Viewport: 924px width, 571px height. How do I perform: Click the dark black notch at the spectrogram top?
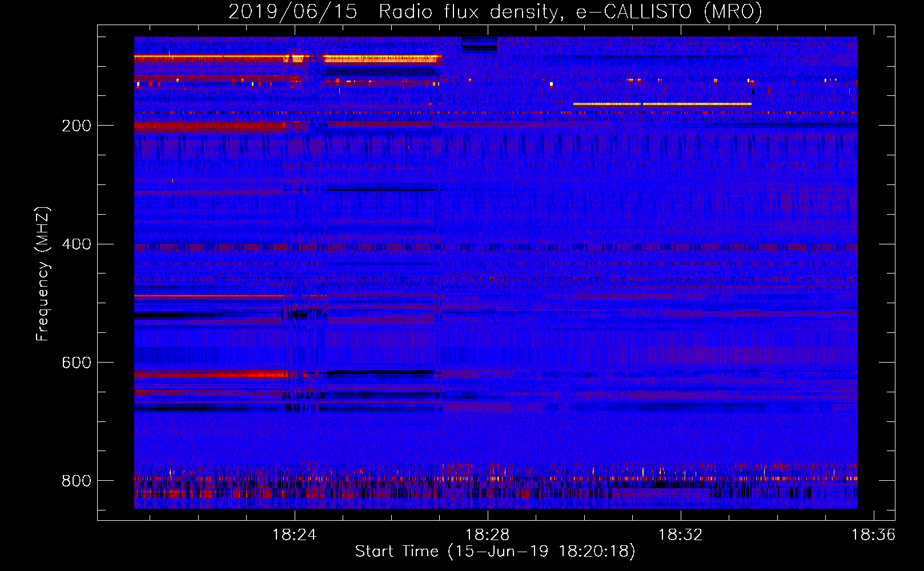pos(479,45)
